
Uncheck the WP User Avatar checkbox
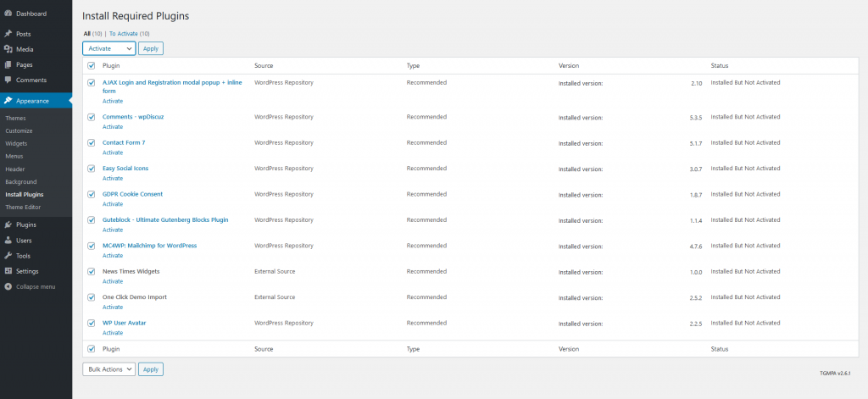pos(92,324)
